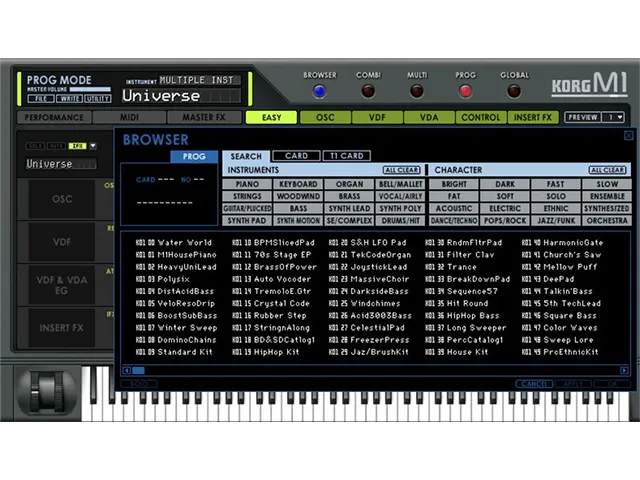Select the 'Auto Vocoder' program
Screen dimensions: 640x480
[x=271, y=279]
